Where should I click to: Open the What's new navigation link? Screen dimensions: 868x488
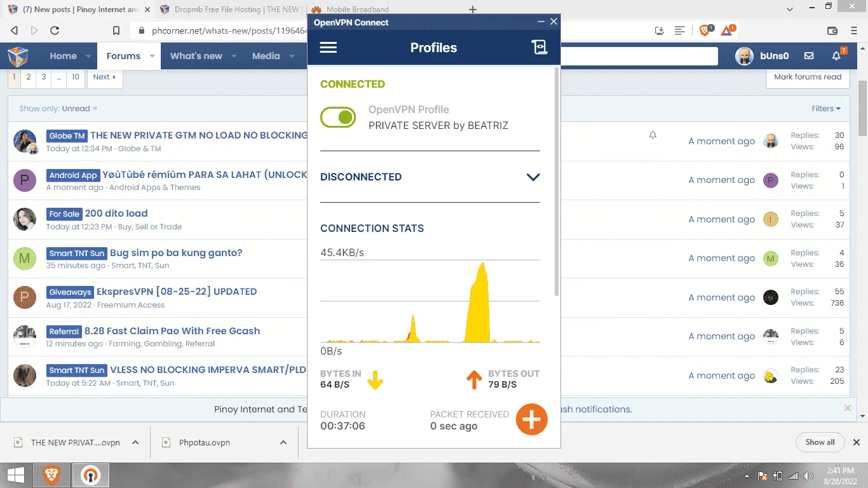click(196, 56)
